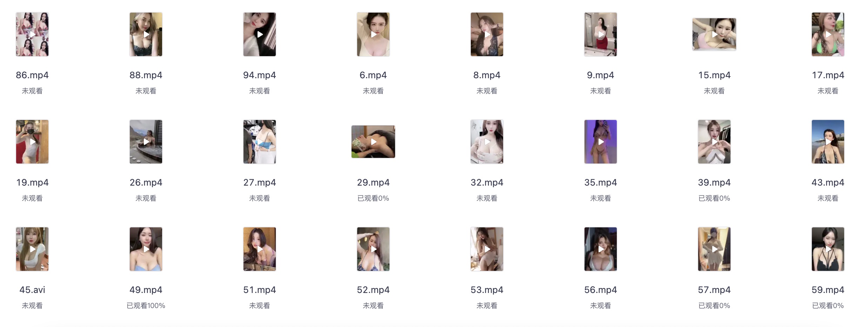Play the 8.mp4 video
This screenshot has height=327, width=868.
point(487,34)
